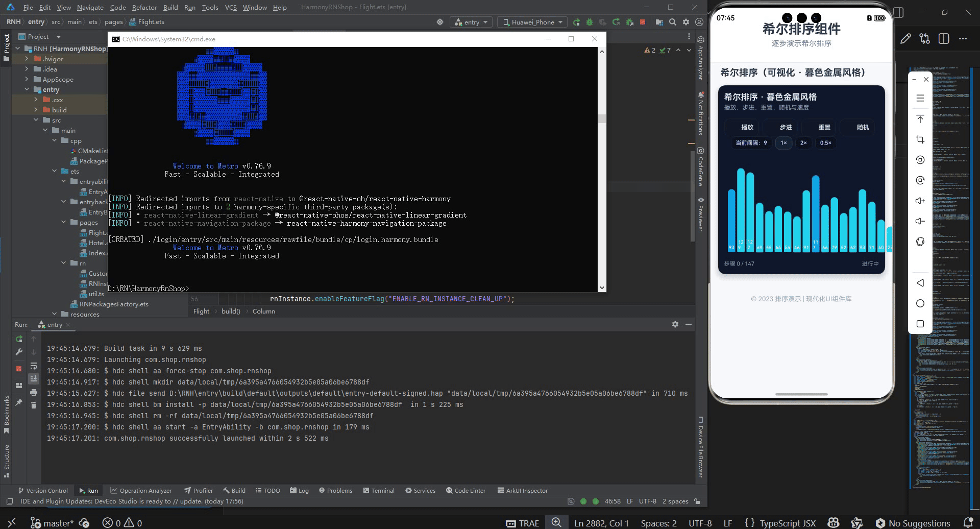Open the Notifications side panel
Viewport: 980px width, 529px height.
click(x=701, y=113)
